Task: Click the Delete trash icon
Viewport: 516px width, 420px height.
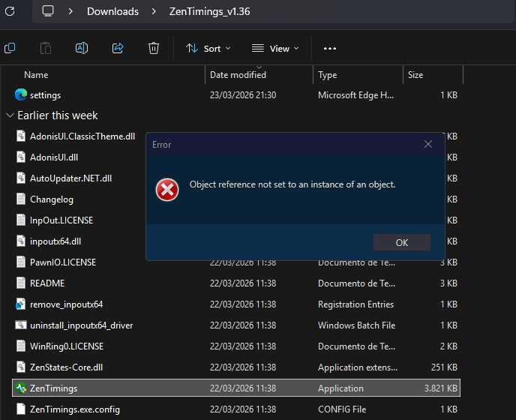Action: pos(154,48)
